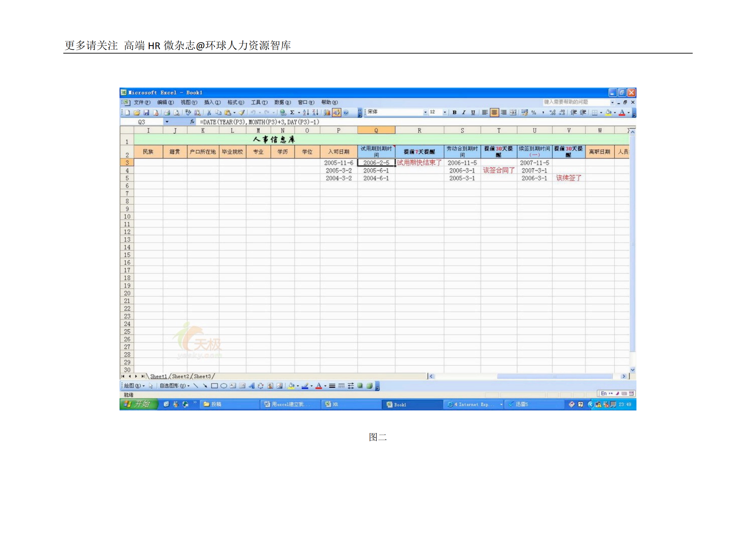Switch to the Sheet2 tab
This screenshot has width=756, height=534.
point(180,376)
